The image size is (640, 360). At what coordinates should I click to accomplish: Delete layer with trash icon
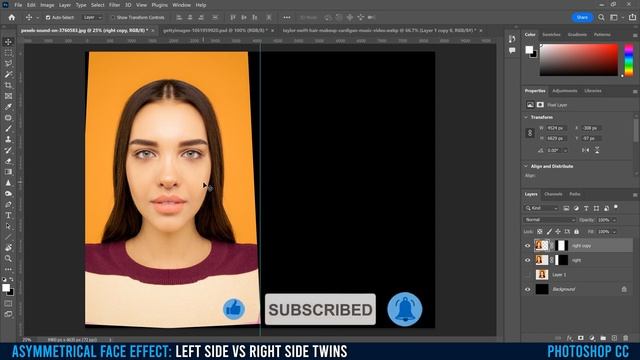coord(626,338)
